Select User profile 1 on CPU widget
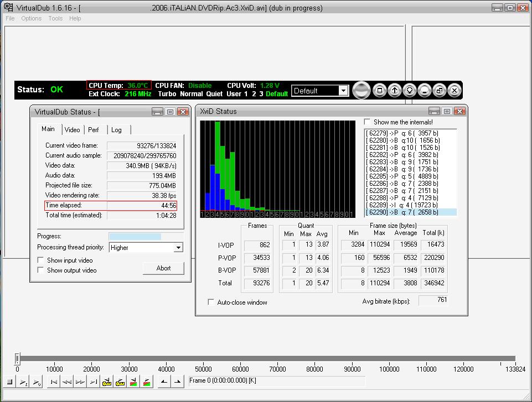This screenshot has height=402, width=532. click(246, 94)
